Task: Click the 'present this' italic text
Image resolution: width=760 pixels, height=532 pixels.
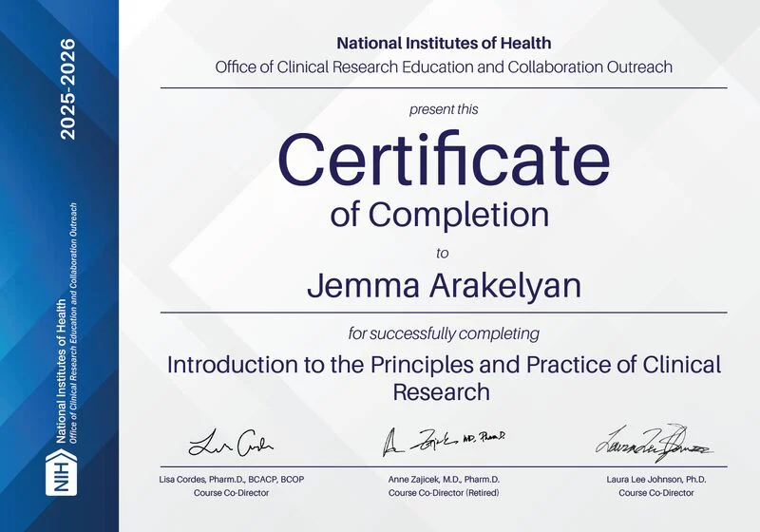Action: (444, 109)
